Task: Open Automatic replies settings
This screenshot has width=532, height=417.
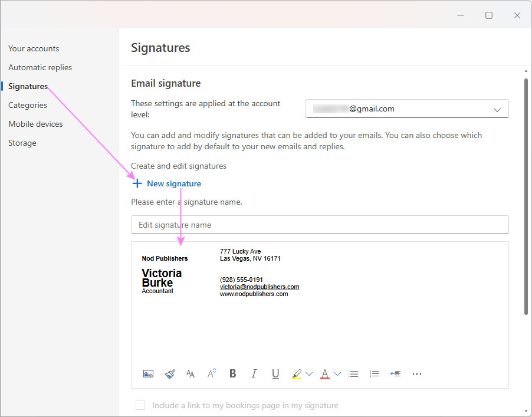Action: click(x=40, y=67)
